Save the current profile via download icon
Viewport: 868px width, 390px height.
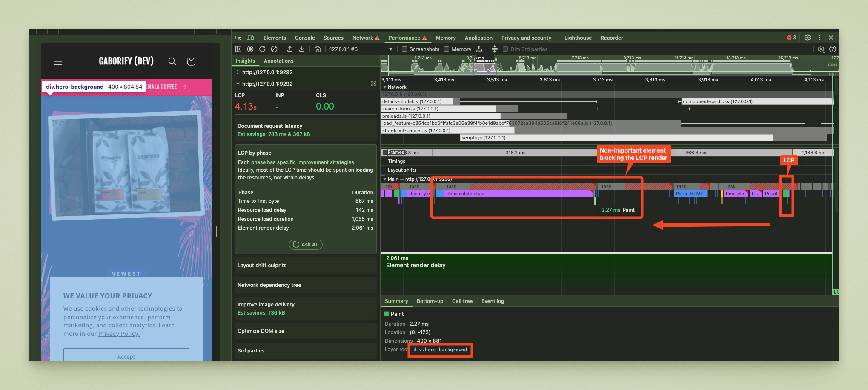click(x=302, y=49)
